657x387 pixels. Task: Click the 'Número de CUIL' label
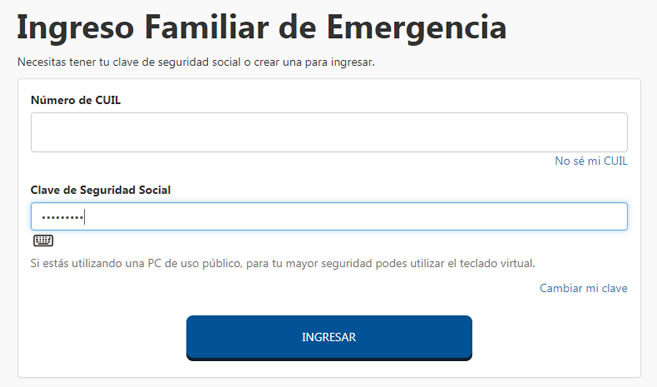click(75, 100)
